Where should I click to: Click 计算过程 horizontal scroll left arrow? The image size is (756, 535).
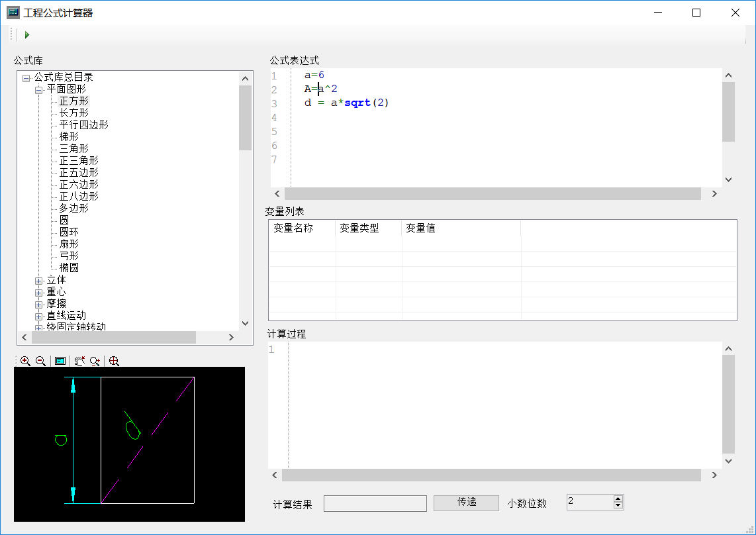coord(275,475)
